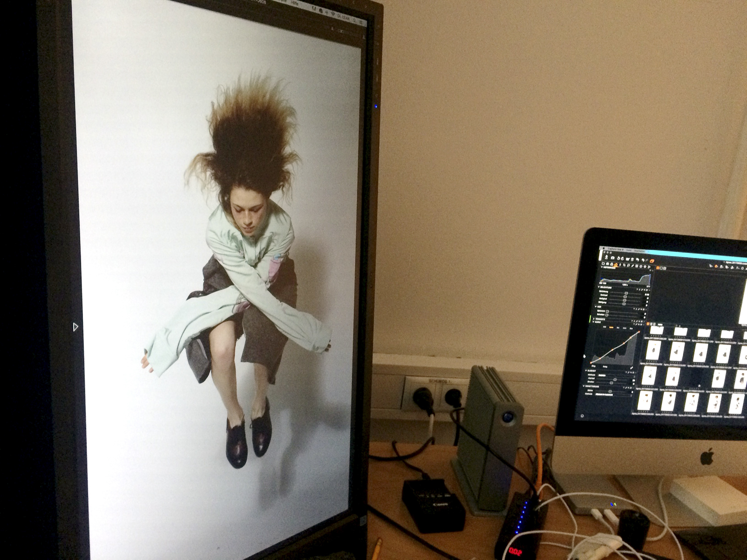Select the Crop tool tab icon

click(x=624, y=265)
